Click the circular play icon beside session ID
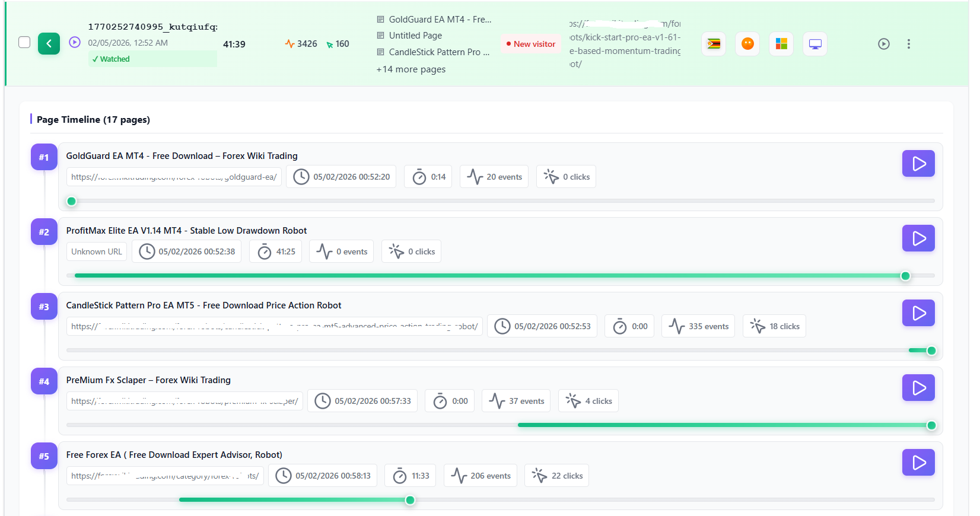This screenshot has width=980, height=516. [75, 42]
